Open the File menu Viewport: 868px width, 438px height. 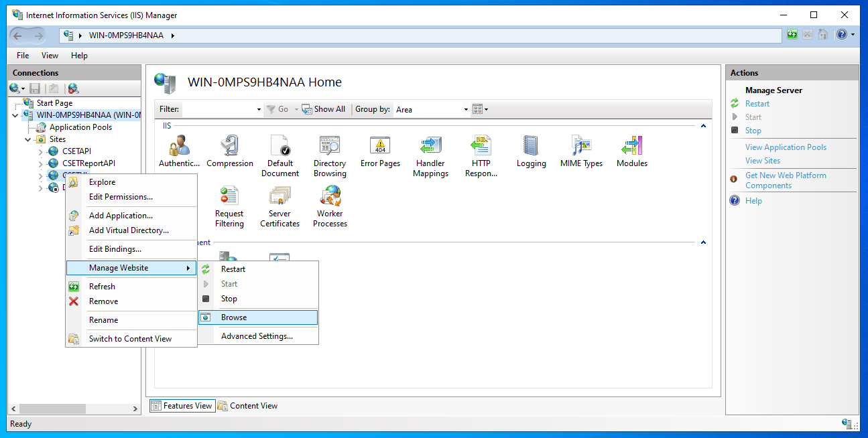23,56
